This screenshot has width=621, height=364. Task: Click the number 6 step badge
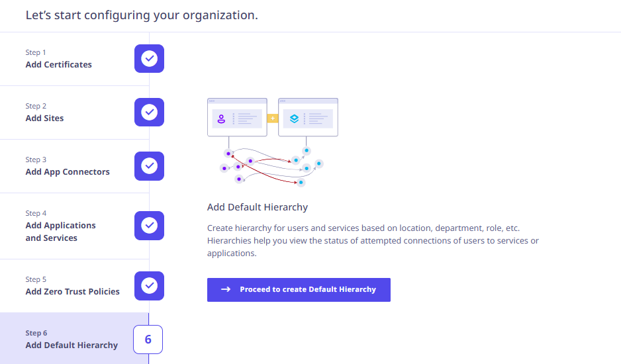coord(148,340)
